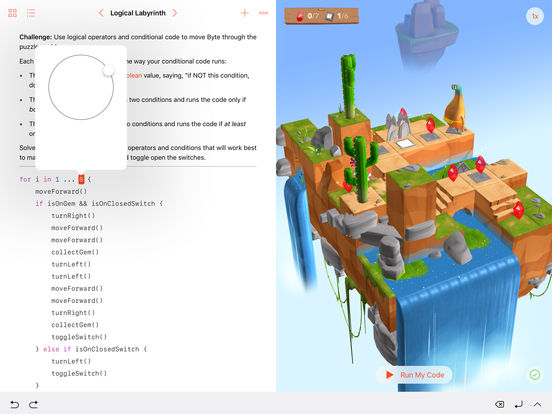Select the circular number dial handle
The image size is (552, 414).
pyautogui.click(x=108, y=70)
